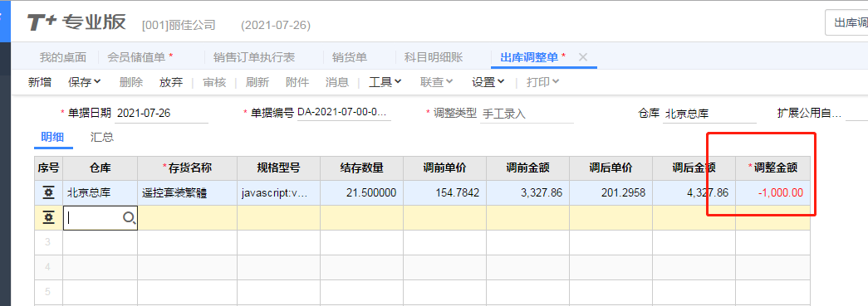Open the 科目明细账 tab
This screenshot has height=306, width=868.
coord(434,57)
